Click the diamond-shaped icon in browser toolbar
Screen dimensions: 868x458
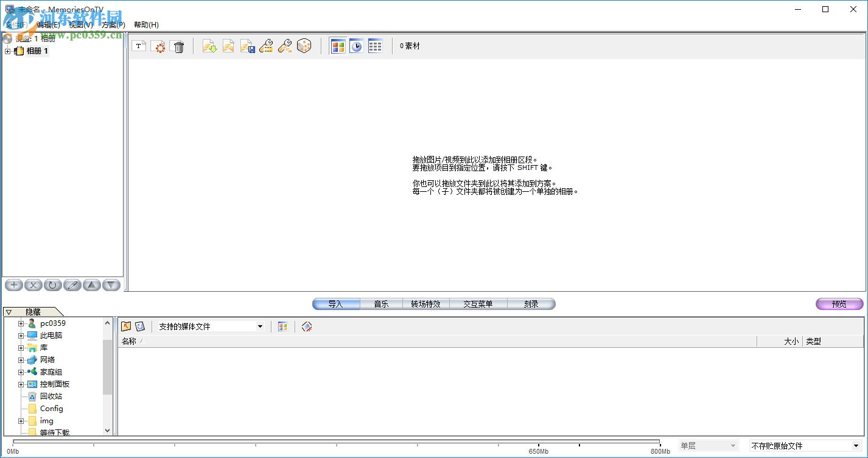click(307, 326)
